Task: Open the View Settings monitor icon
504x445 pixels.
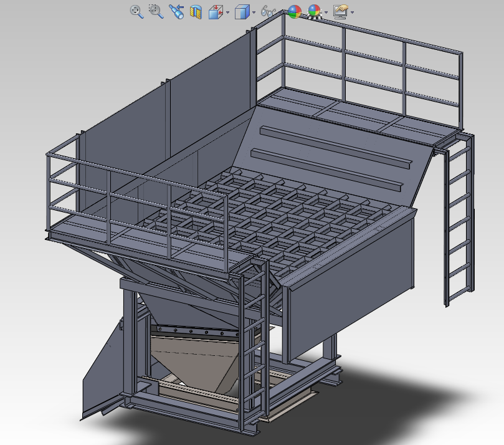Action: pyautogui.click(x=341, y=12)
